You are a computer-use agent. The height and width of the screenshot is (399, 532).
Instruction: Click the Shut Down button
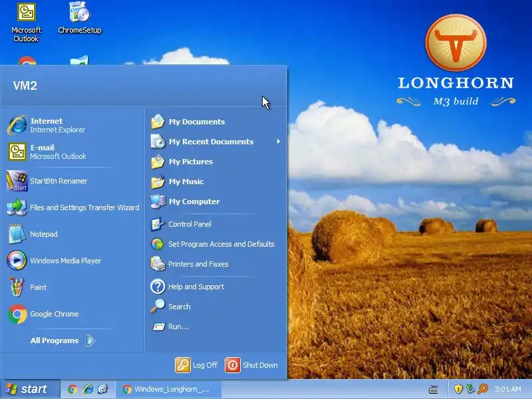[x=251, y=365]
